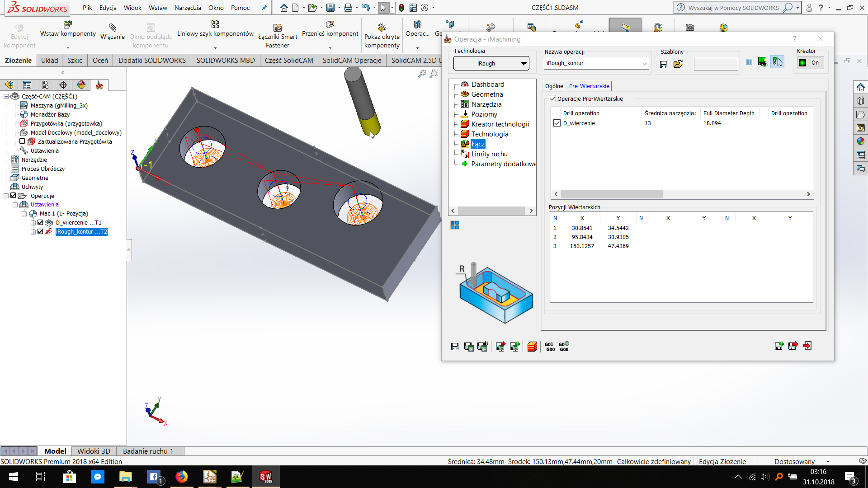Toggle iRough_kontur ...T2 operation checkbox in tree

(40, 232)
